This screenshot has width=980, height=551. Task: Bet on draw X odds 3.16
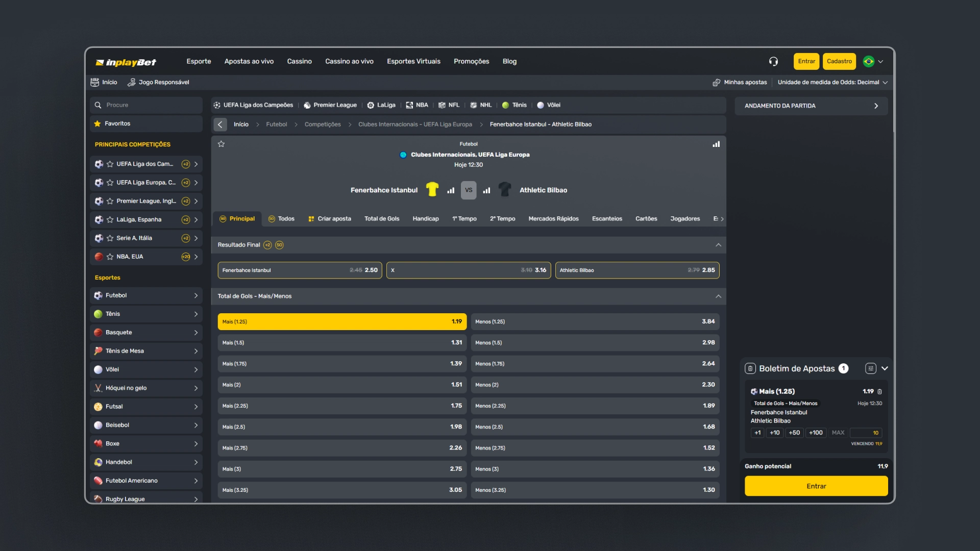coord(469,270)
